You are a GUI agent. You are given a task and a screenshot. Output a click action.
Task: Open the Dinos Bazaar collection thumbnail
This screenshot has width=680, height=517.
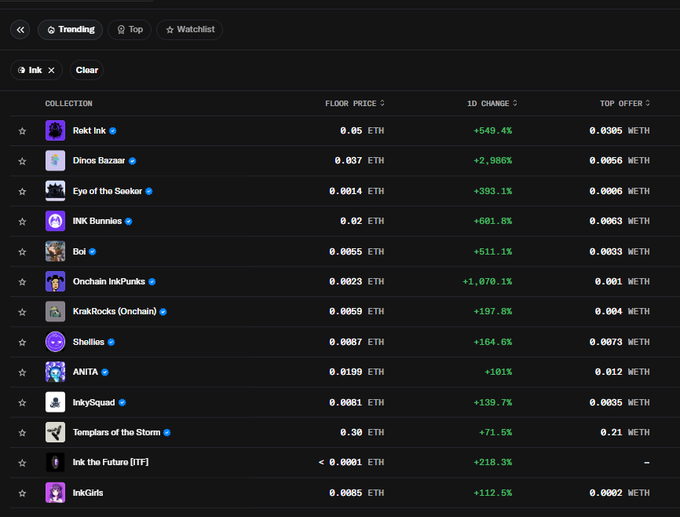(55, 160)
